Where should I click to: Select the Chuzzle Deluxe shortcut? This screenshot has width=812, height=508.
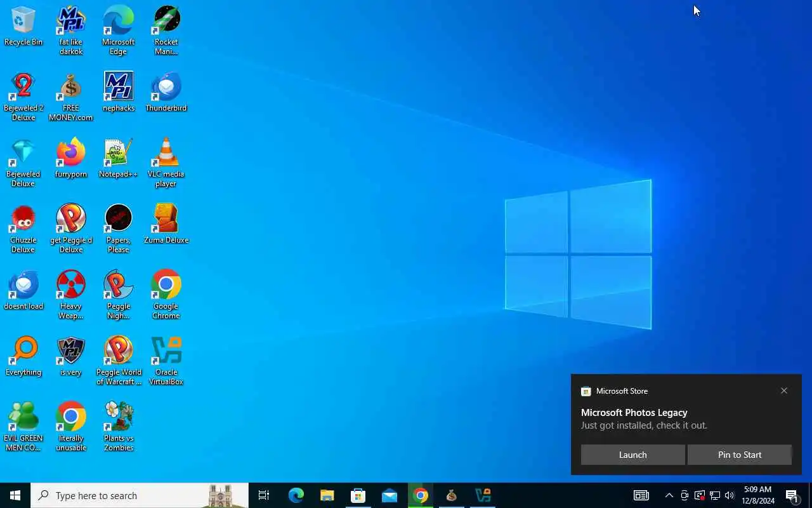(x=23, y=229)
